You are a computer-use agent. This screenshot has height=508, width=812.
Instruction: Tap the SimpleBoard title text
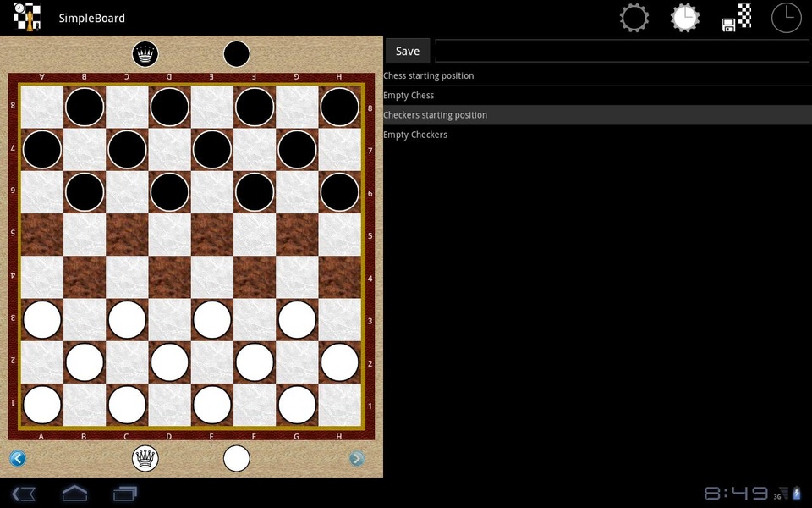click(x=91, y=18)
